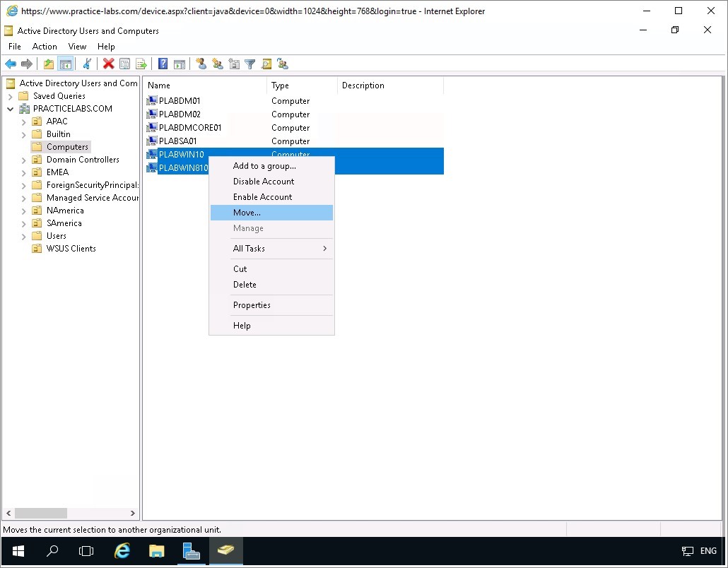Viewport: 728px width, 568px height.
Task: Click the Create new user icon
Action: [201, 64]
